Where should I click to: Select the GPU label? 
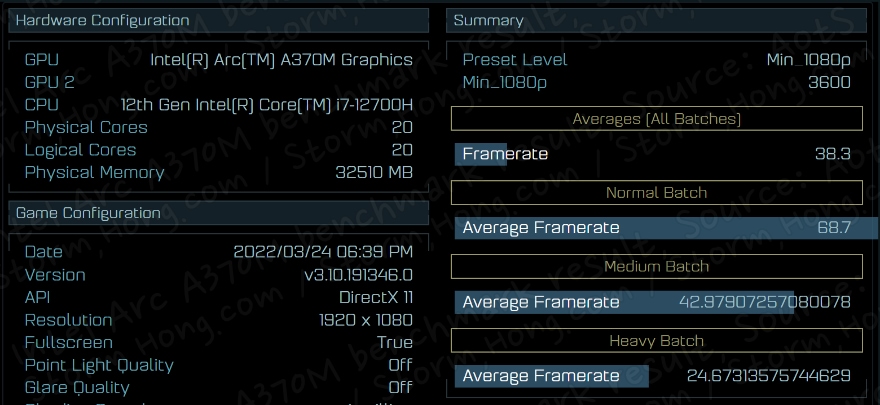click(x=42, y=59)
